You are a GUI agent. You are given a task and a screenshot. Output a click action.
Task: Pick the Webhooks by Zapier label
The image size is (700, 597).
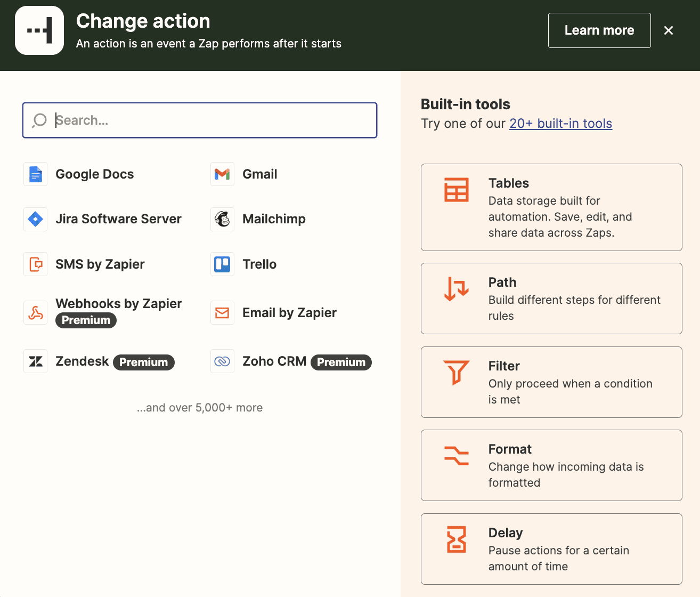coord(119,304)
